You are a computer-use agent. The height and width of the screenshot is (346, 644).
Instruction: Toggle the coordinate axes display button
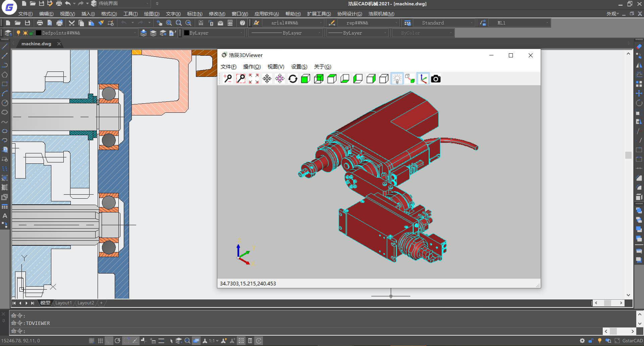click(423, 79)
